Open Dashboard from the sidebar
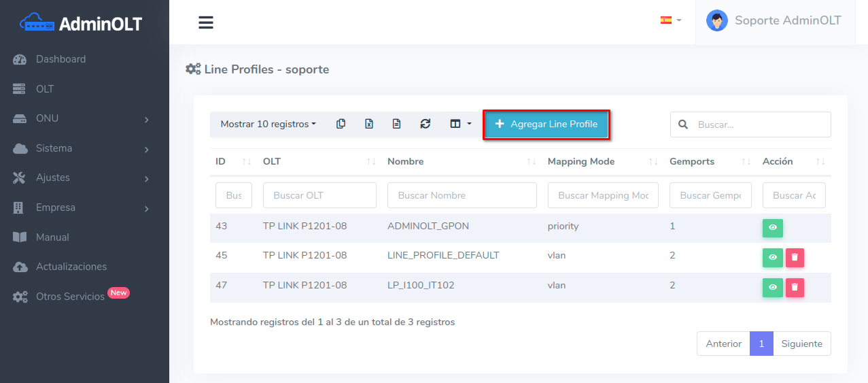Viewport: 868px width, 383px height. tap(60, 59)
